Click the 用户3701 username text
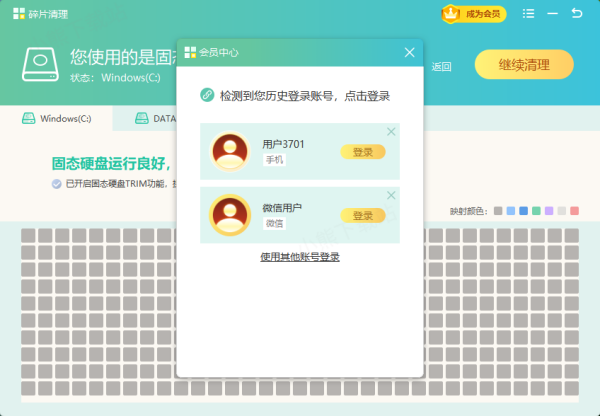This screenshot has width=600, height=416. [x=283, y=144]
